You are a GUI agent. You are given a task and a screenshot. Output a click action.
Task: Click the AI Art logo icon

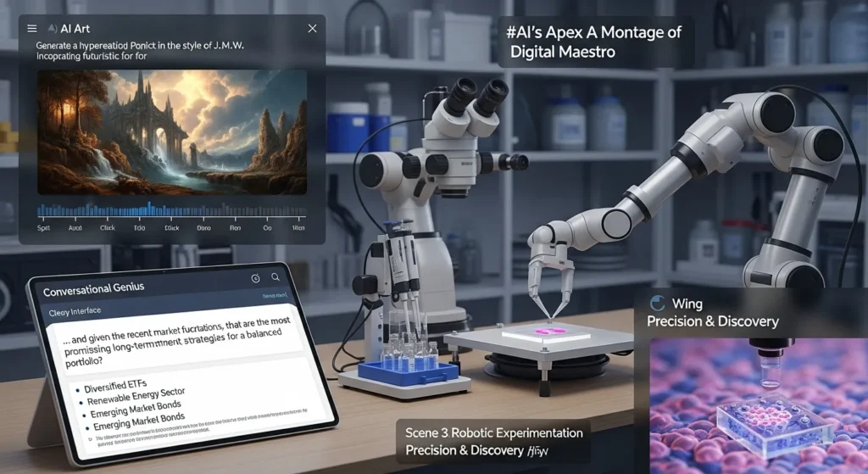pos(53,29)
